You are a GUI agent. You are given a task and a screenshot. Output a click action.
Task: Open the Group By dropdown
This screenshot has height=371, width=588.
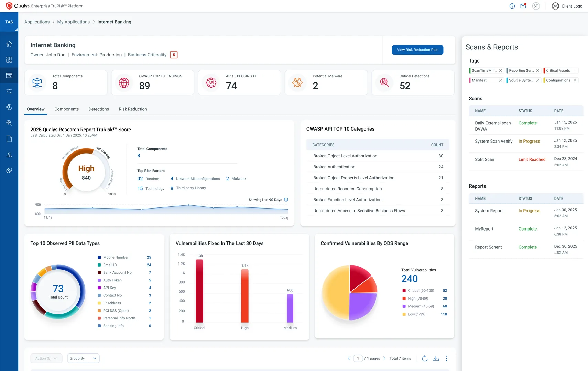83,358
